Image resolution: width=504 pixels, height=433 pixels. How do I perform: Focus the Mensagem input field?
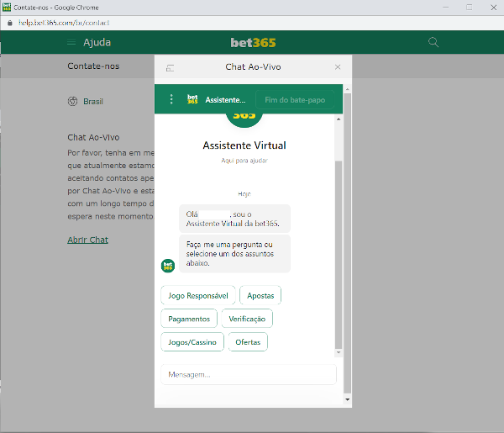pyautogui.click(x=249, y=374)
